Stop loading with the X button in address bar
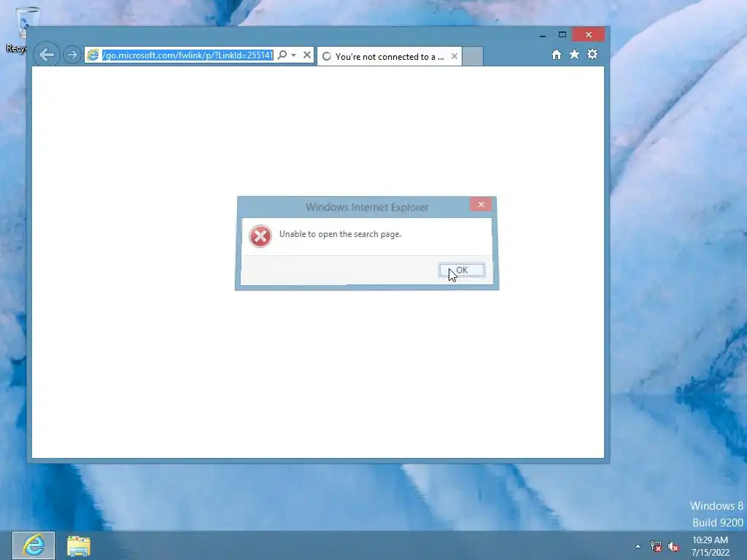This screenshot has width=747, height=560. point(307,55)
